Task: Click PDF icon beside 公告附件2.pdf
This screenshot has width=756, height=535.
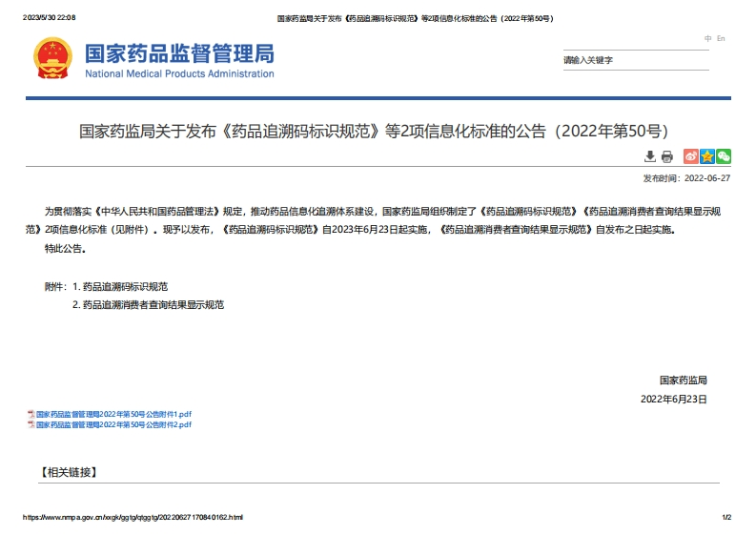Action: tap(31, 424)
